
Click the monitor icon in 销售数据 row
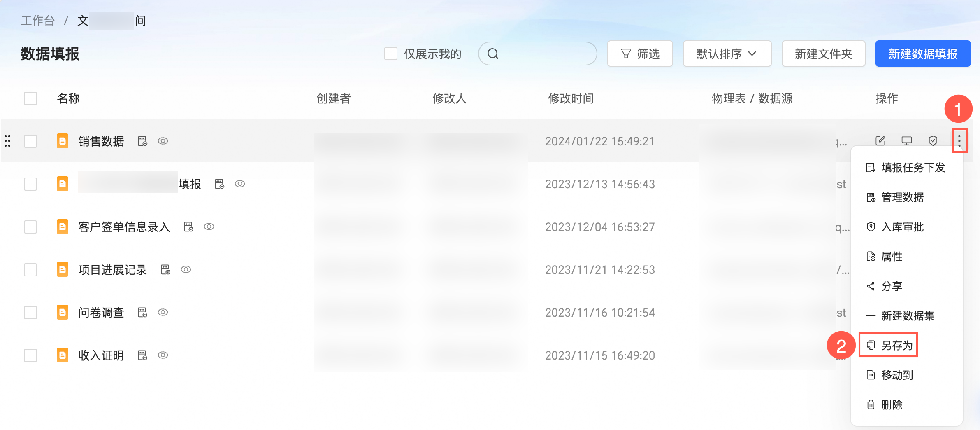tap(907, 141)
